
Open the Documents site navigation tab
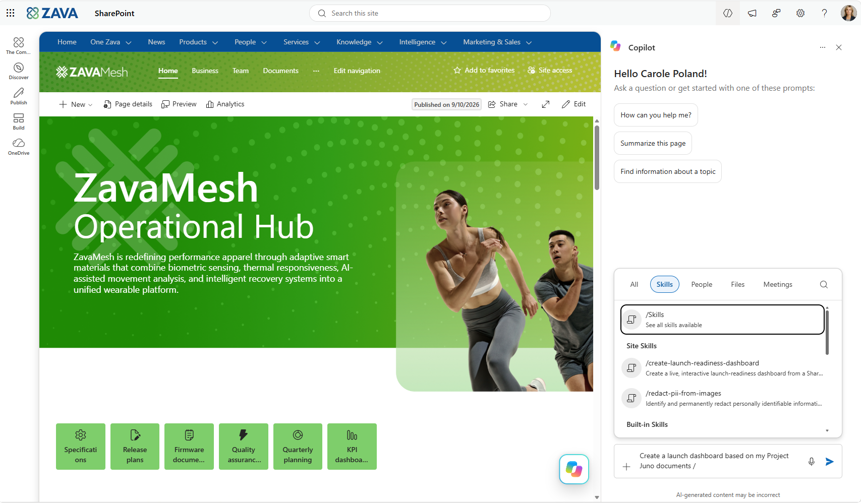280,71
